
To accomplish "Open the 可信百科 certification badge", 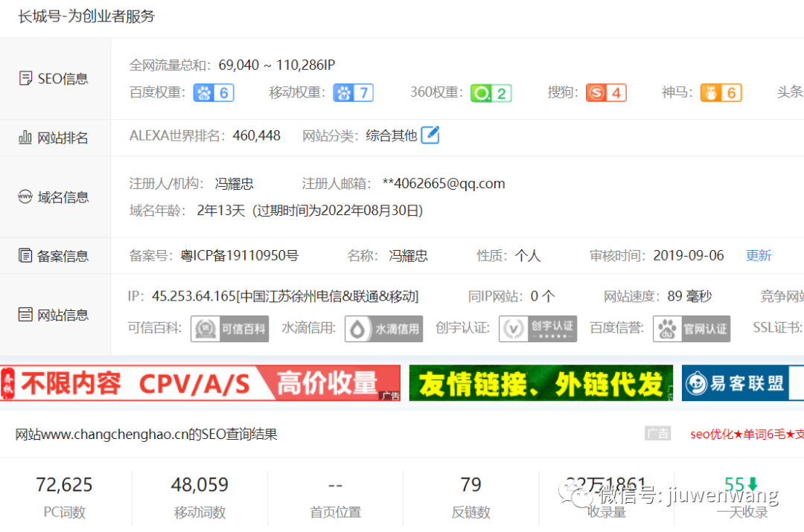I will click(230, 329).
